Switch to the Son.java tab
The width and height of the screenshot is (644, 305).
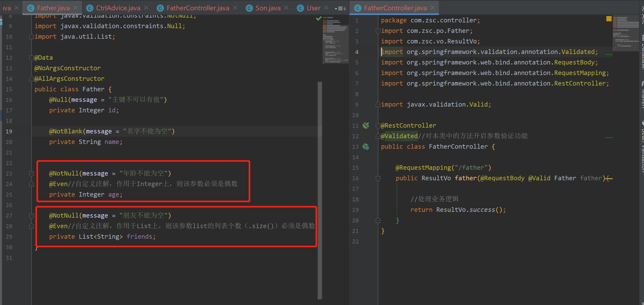coord(268,8)
